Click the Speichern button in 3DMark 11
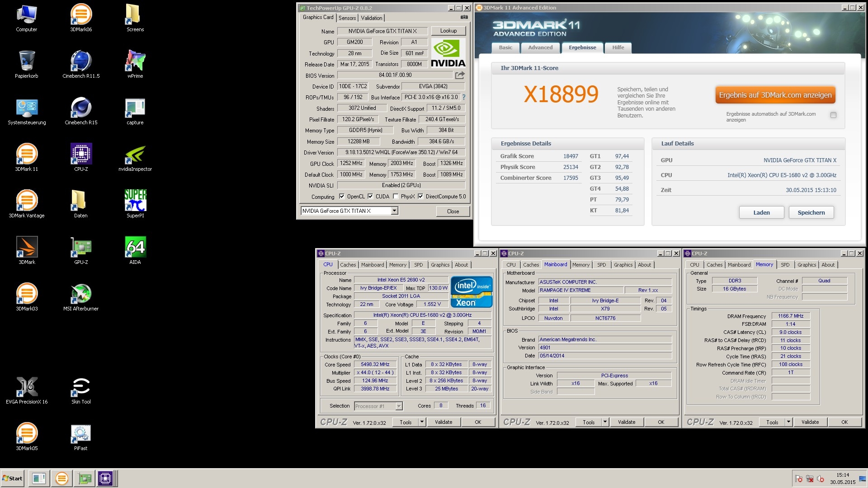This screenshot has width=868, height=488. (x=811, y=212)
